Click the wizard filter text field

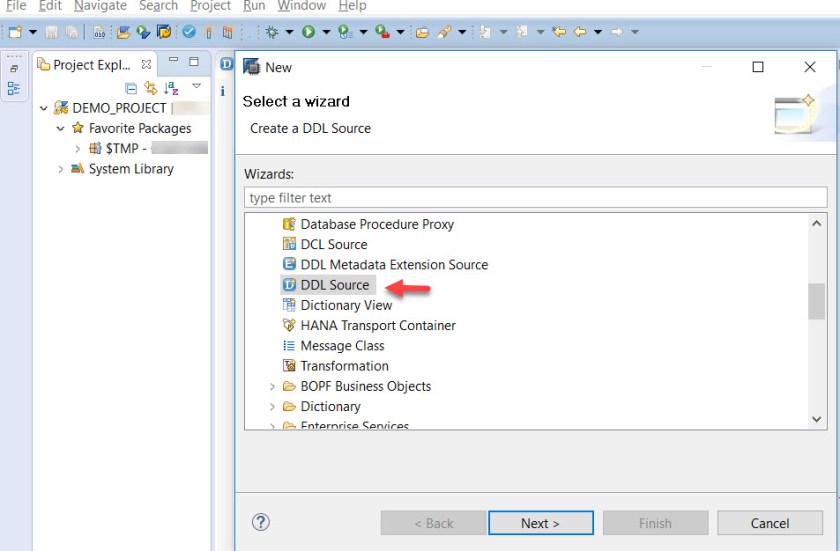pyautogui.click(x=535, y=198)
